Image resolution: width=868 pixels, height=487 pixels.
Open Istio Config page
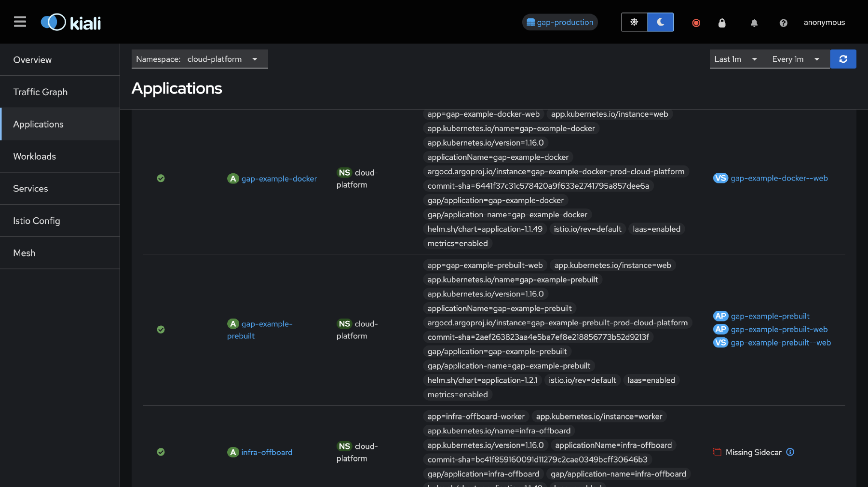tap(60, 221)
